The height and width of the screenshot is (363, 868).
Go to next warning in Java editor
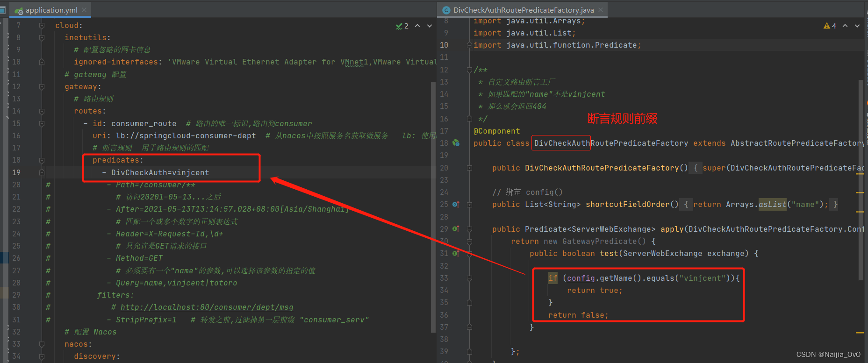[857, 26]
